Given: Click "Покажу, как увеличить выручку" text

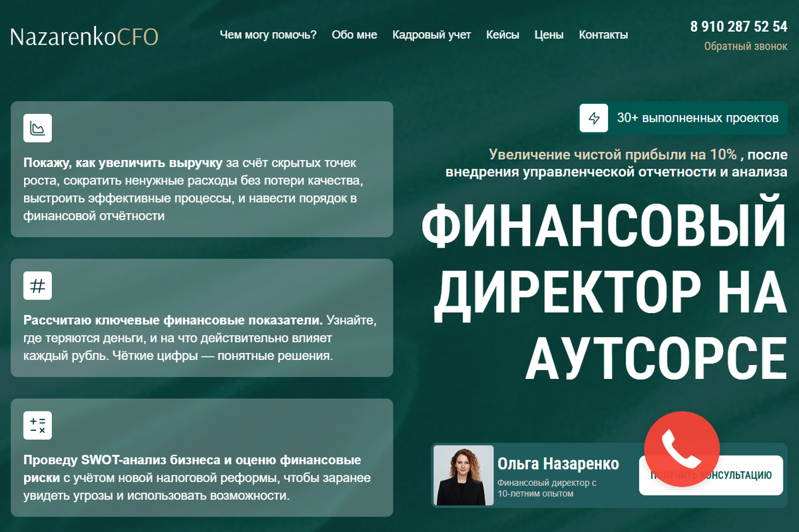Looking at the screenshot, I should click(x=123, y=162).
